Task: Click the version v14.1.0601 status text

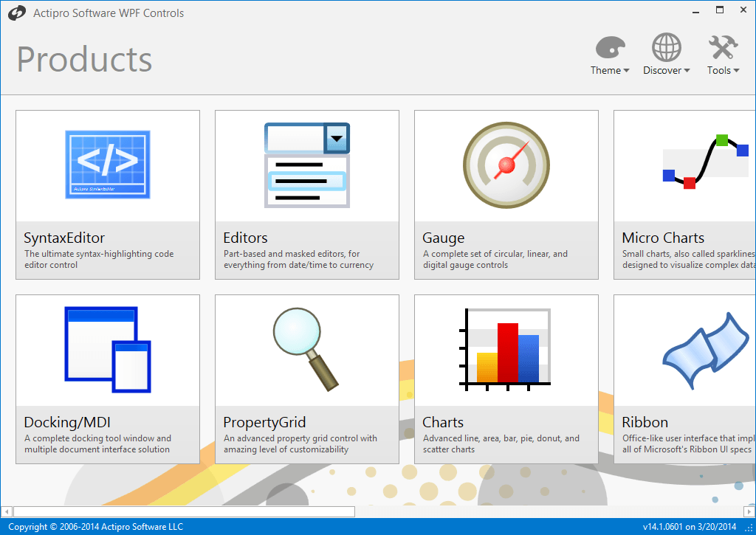Action: click(x=690, y=527)
